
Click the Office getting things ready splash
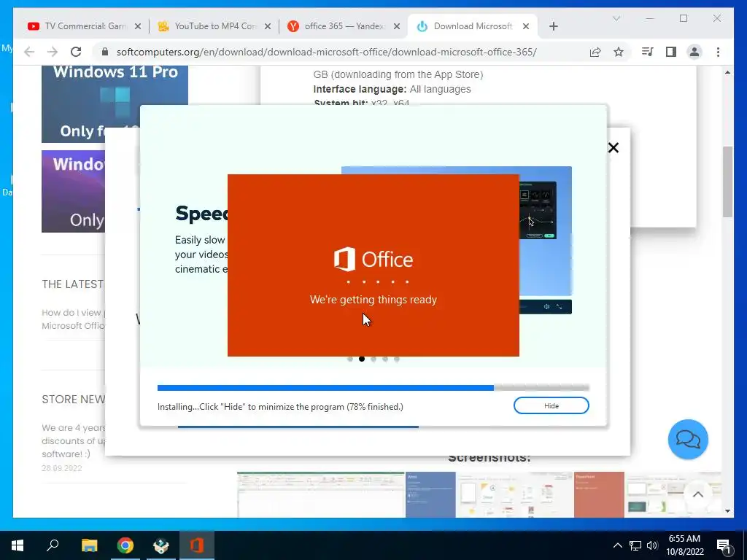[x=373, y=265]
